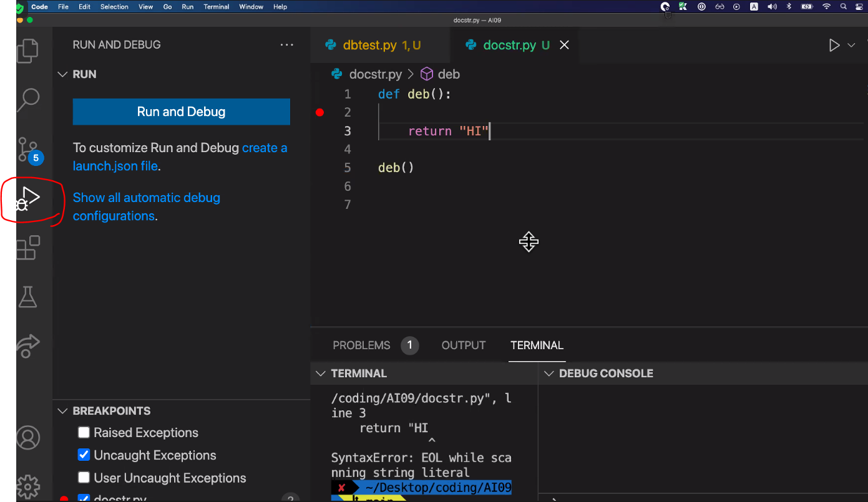Click create a launch.json file link
The image size is (868, 502).
(x=180, y=157)
